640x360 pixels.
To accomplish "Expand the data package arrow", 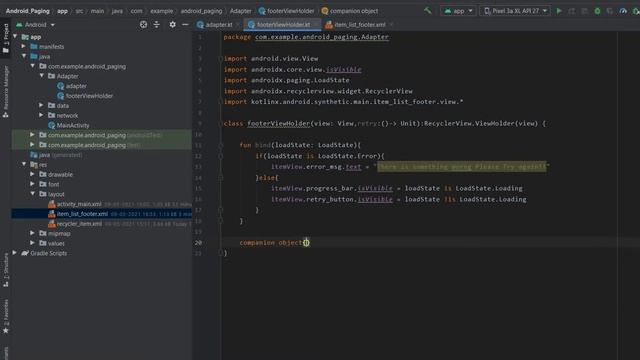I will click(x=41, y=105).
